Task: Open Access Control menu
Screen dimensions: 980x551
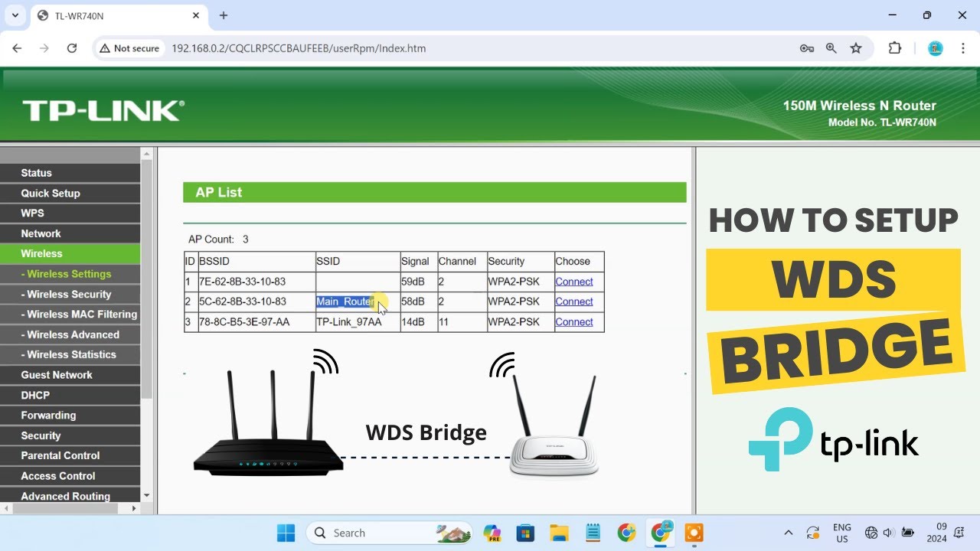Action: [x=70, y=476]
